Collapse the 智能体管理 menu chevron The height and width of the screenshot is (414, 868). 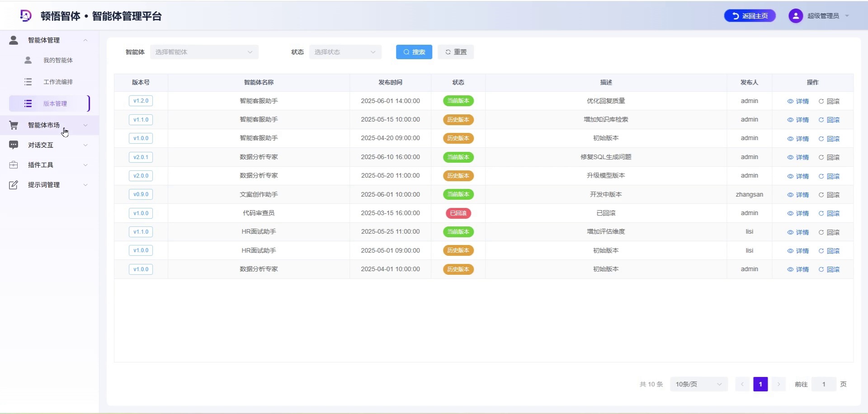tap(85, 40)
